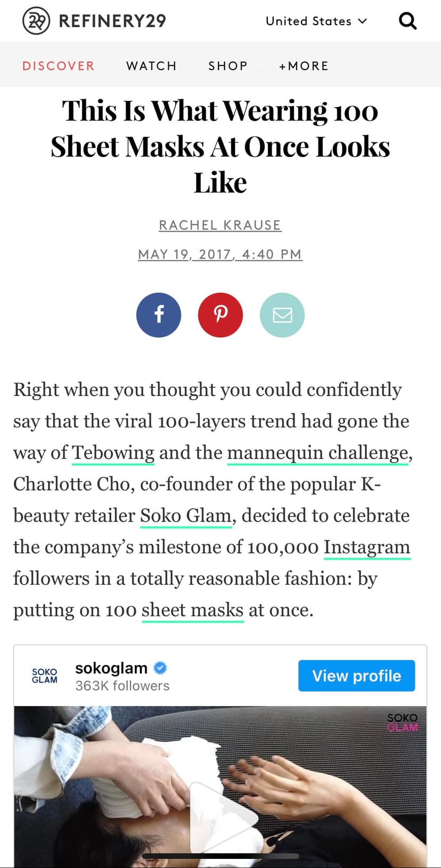The width and height of the screenshot is (441, 868).
Task: Share article via email envelope icon
Action: [282, 315]
